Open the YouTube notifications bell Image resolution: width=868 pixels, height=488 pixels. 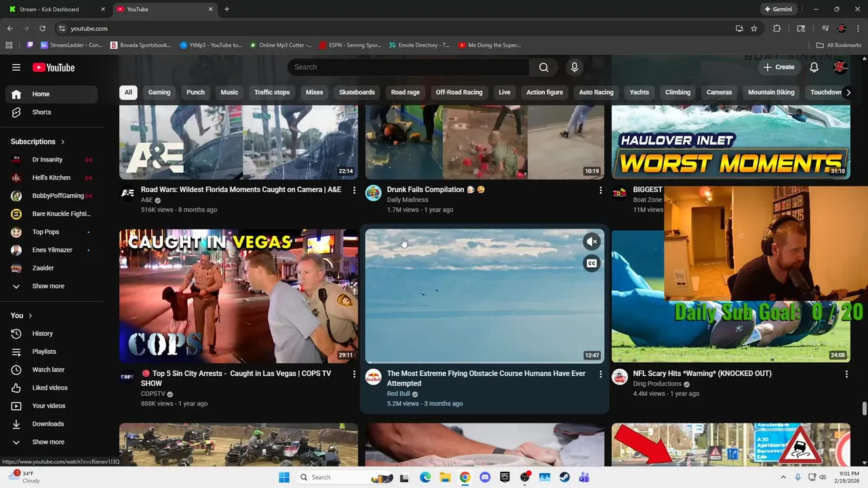pos(814,67)
